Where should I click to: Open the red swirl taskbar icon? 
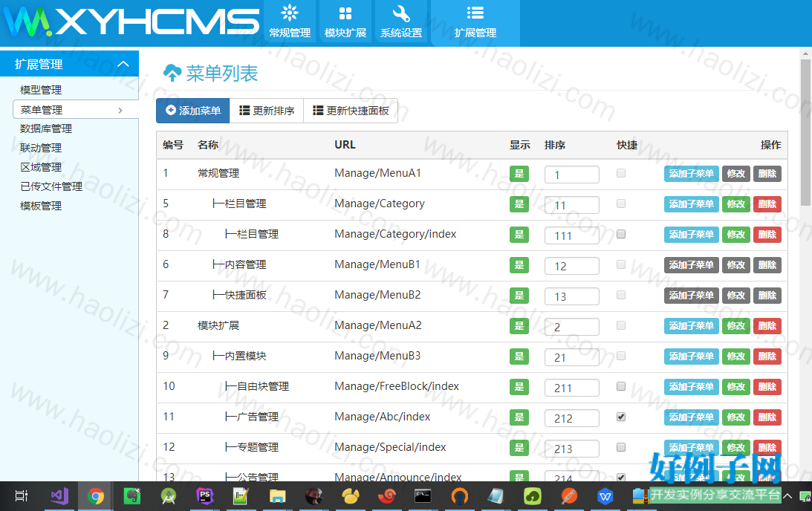[x=387, y=496]
